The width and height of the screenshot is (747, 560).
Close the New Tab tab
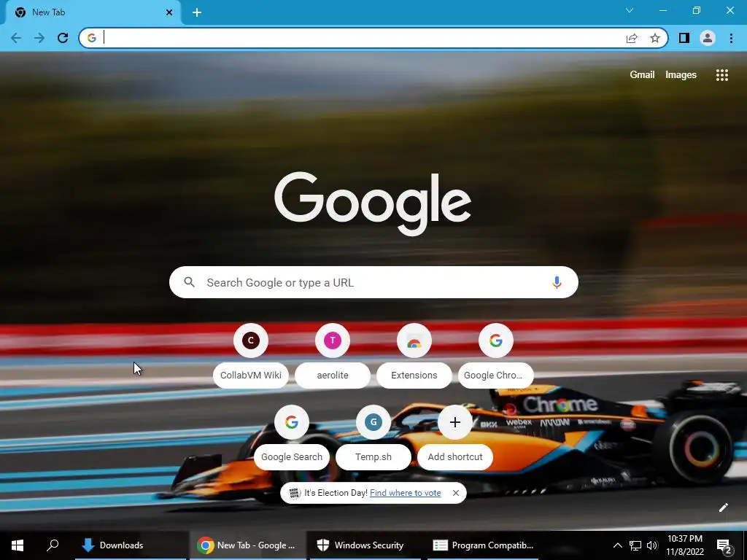pos(169,12)
